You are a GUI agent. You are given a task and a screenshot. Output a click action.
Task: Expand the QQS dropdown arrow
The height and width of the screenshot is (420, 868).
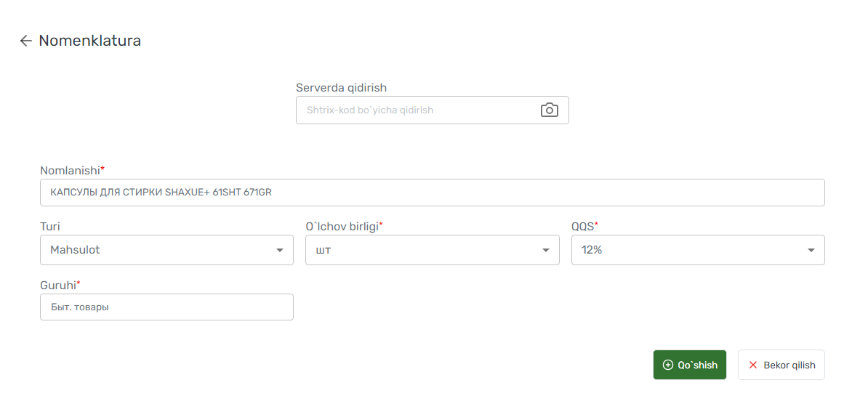(811, 251)
